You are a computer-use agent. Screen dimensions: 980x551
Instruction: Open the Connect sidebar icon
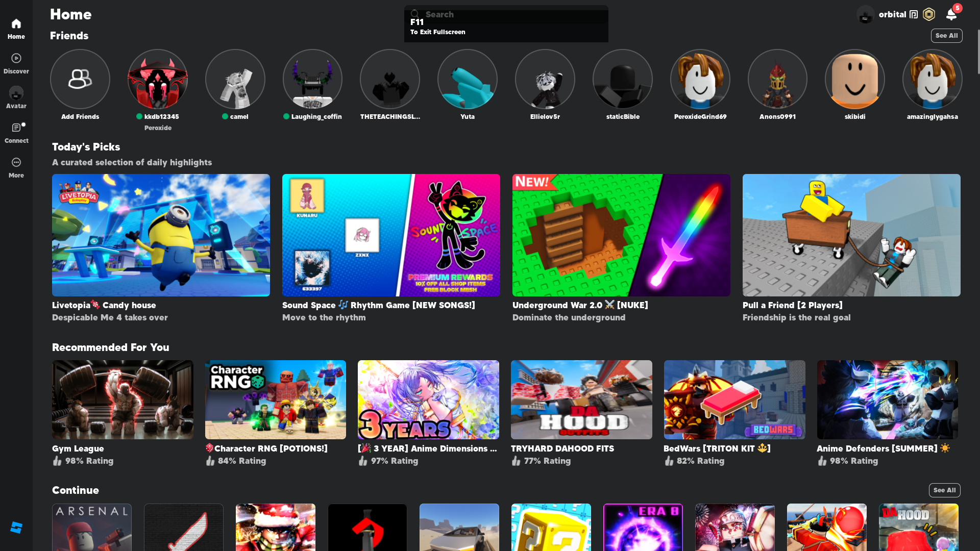tap(16, 128)
